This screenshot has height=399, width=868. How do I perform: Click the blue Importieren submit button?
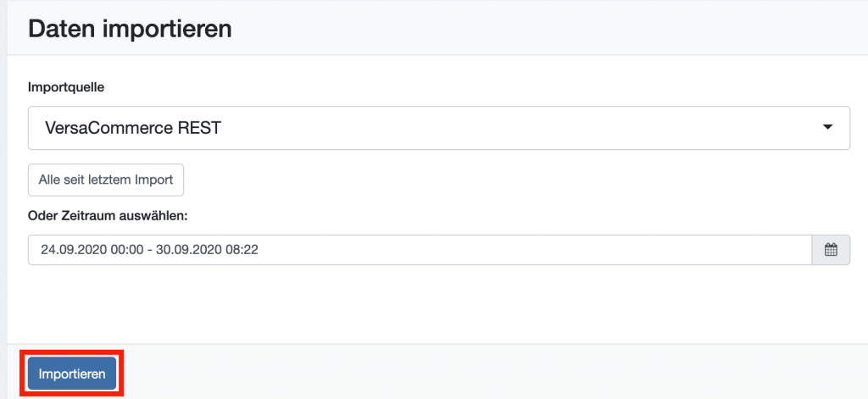click(72, 374)
